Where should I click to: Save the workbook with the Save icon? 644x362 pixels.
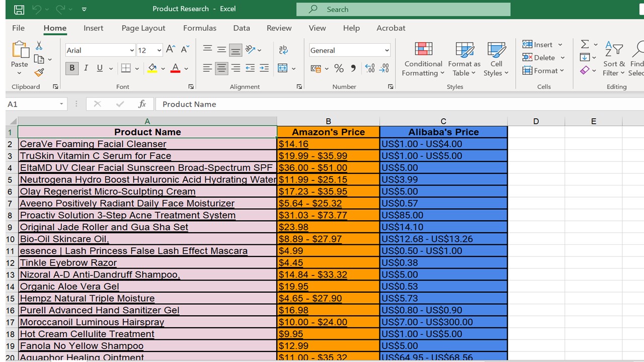tap(19, 9)
